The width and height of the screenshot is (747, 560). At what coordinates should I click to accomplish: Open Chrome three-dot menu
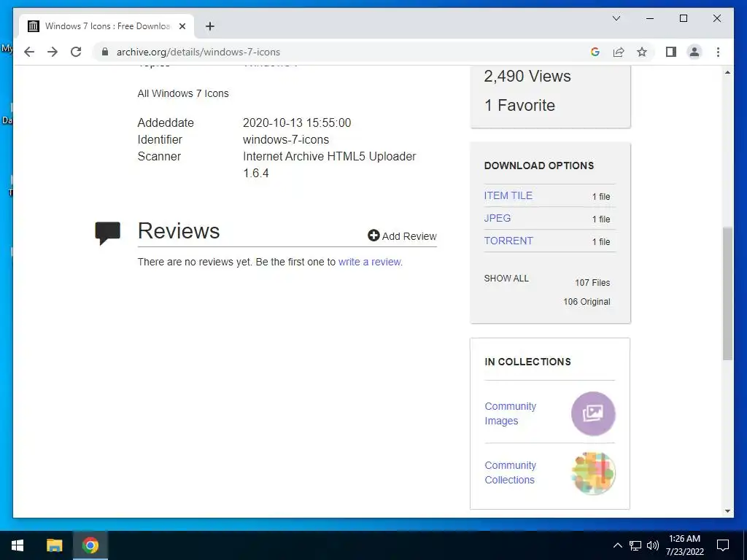click(718, 52)
